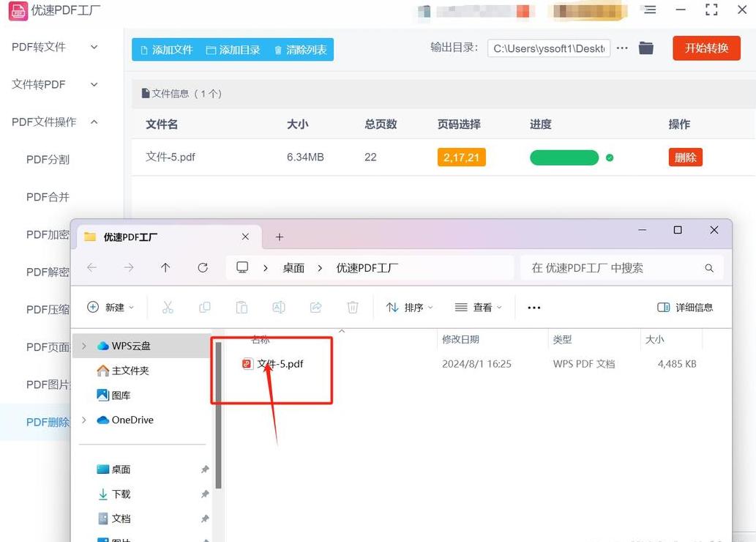Edit page selection 2,17,21

(461, 157)
